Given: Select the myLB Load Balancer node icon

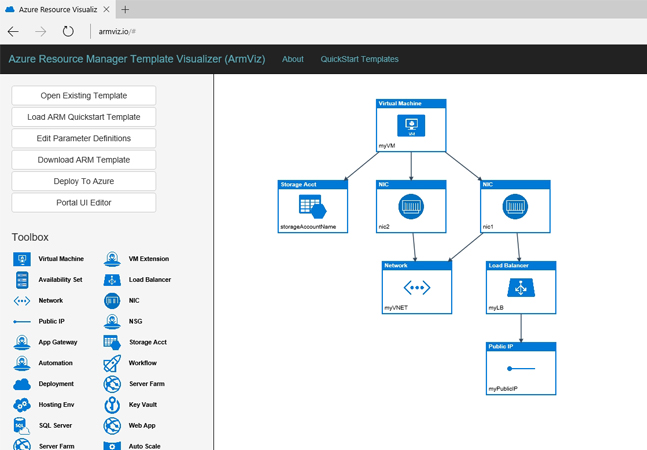Looking at the screenshot, I should [x=521, y=287].
